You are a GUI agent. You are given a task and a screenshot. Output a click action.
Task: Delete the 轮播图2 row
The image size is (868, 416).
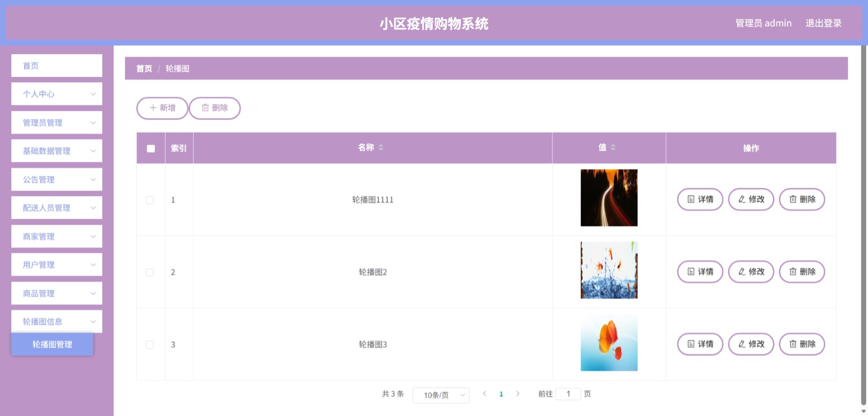point(802,272)
